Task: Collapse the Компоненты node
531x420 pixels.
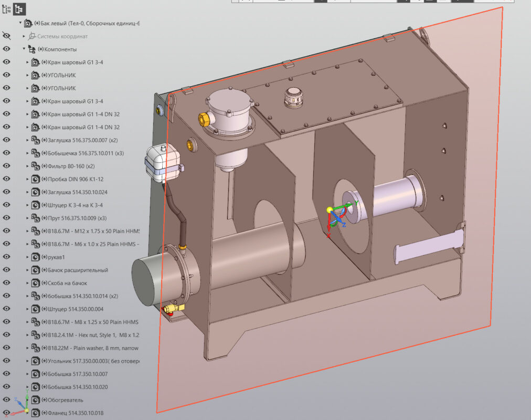Action: 24,49
